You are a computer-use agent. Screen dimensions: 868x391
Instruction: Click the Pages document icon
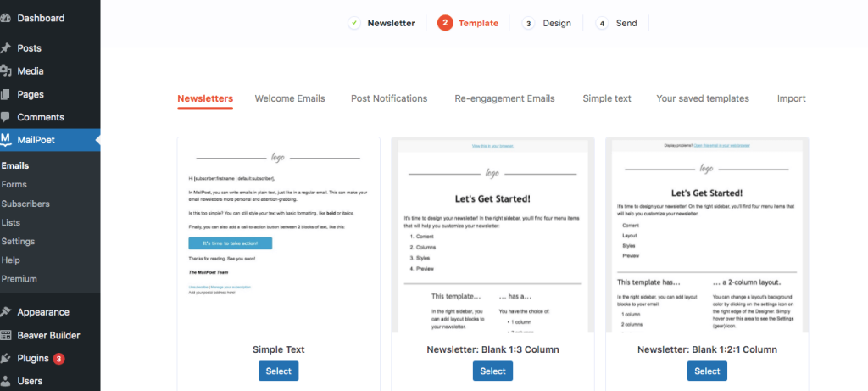[x=6, y=95]
